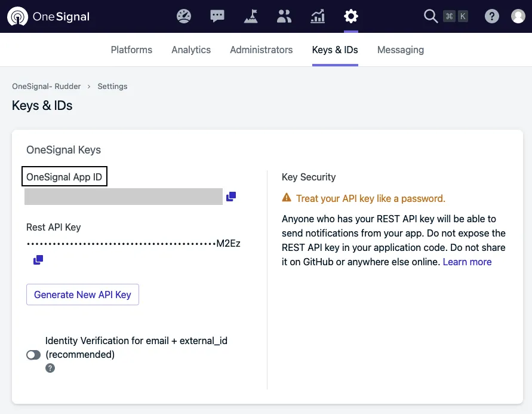The width and height of the screenshot is (532, 414).
Task: Copy the OneSignal App ID
Action: tap(231, 197)
